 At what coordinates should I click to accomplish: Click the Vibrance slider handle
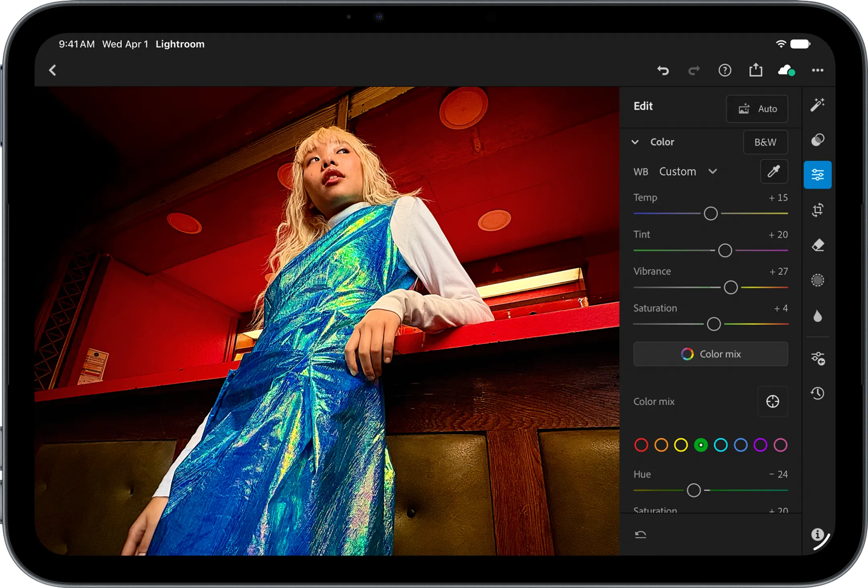[x=731, y=287]
